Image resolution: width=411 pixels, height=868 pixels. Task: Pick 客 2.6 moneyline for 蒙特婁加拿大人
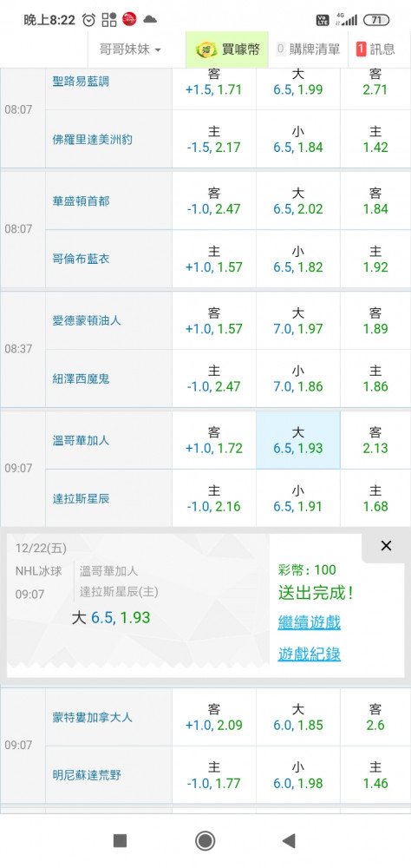point(375,717)
